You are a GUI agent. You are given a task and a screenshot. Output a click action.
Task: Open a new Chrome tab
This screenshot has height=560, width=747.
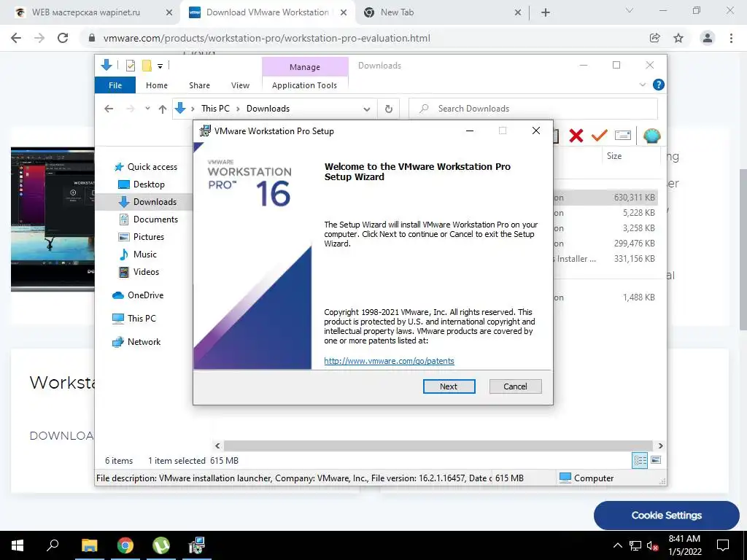[546, 13]
